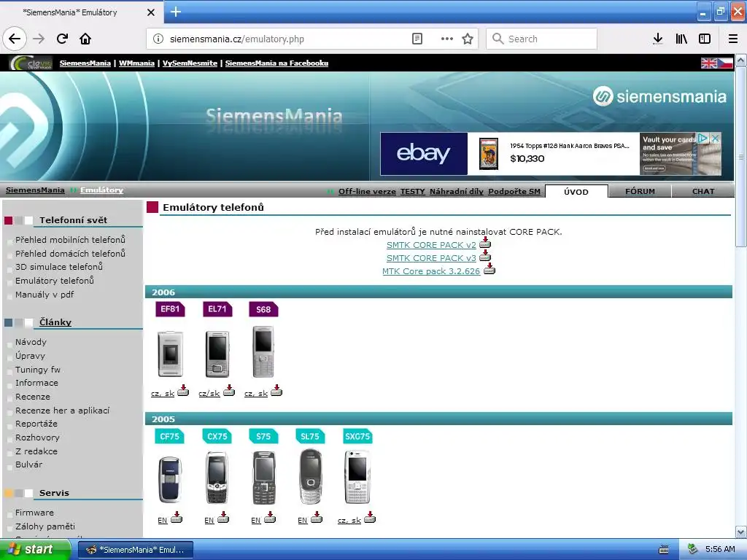Click the SL75 phone thumbnail image
747x560 pixels.
pos(311,477)
